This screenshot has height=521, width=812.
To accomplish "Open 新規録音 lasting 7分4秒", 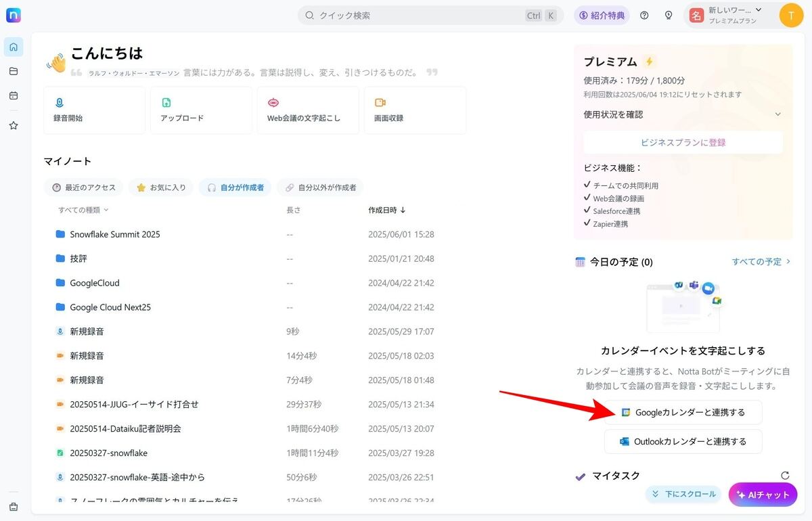I will pyautogui.click(x=87, y=380).
